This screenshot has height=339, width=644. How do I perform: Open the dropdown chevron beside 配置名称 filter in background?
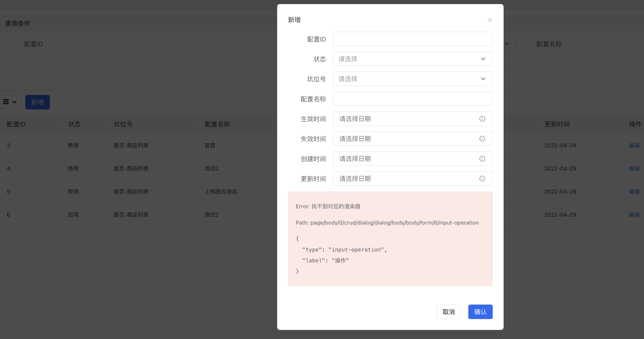(x=507, y=44)
